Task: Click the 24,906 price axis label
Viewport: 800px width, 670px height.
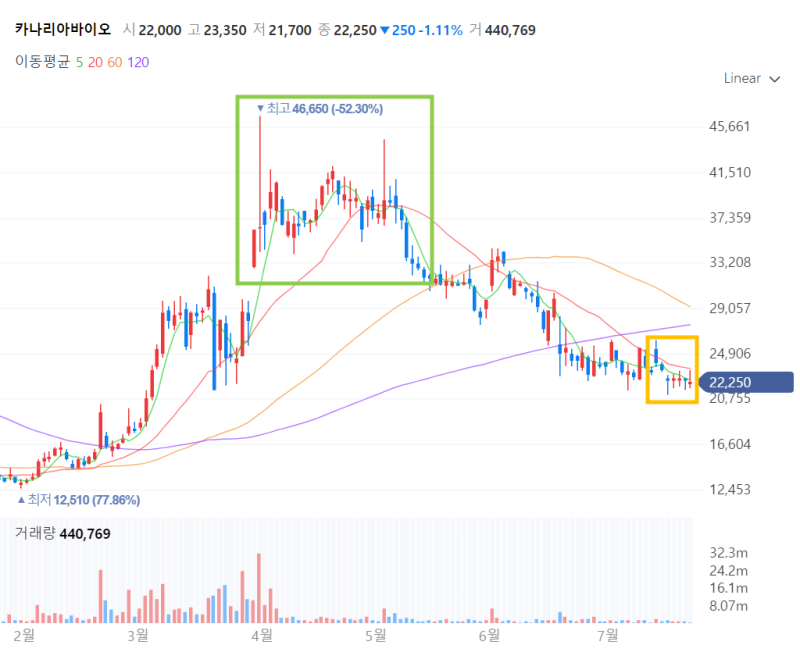Action: 730,353
